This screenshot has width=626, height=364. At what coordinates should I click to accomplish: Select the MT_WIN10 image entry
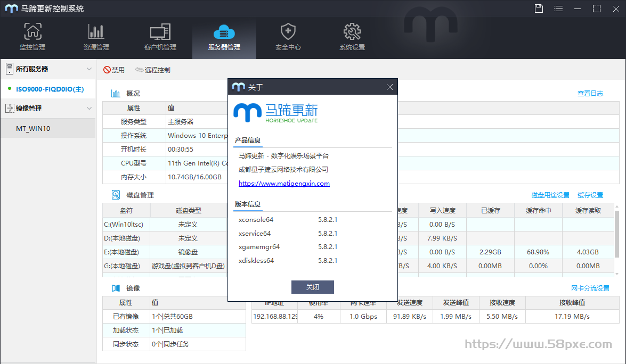(x=48, y=128)
